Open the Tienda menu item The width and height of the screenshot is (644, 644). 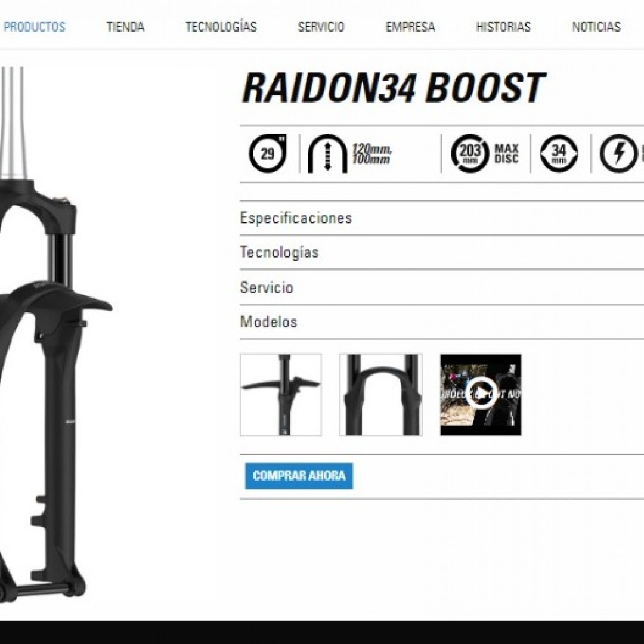click(125, 27)
